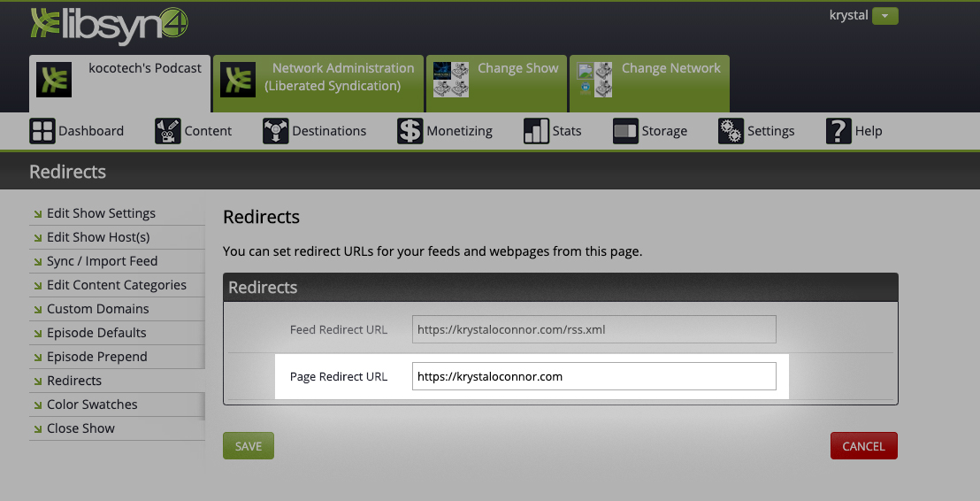Open the Change Network tab
This screenshot has width=980, height=501.
click(649, 83)
